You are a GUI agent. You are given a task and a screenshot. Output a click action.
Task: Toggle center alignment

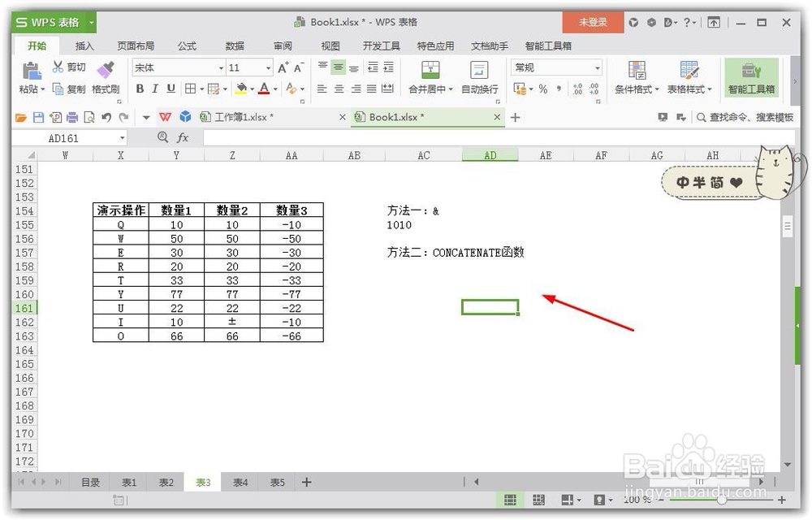pyautogui.click(x=339, y=89)
